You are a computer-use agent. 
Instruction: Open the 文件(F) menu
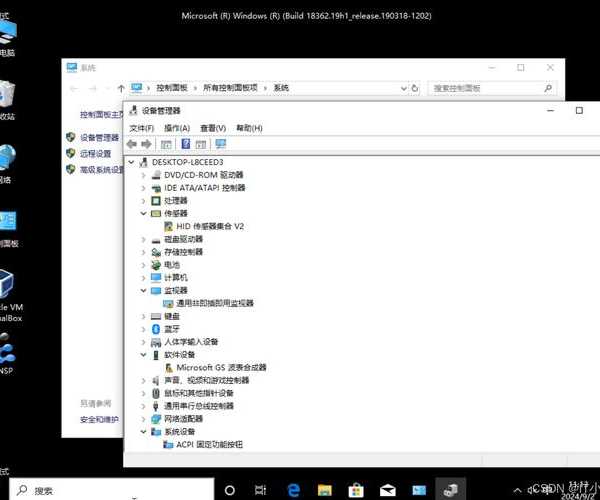coord(141,128)
